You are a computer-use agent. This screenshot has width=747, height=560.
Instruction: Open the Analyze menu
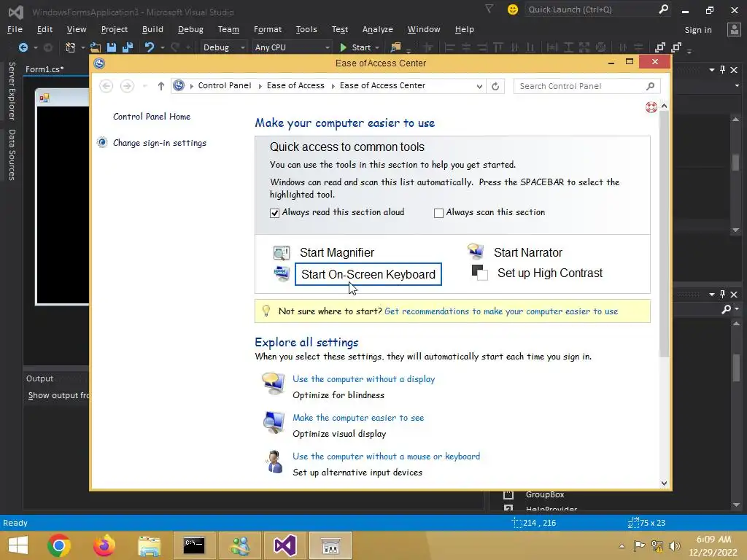pyautogui.click(x=377, y=29)
